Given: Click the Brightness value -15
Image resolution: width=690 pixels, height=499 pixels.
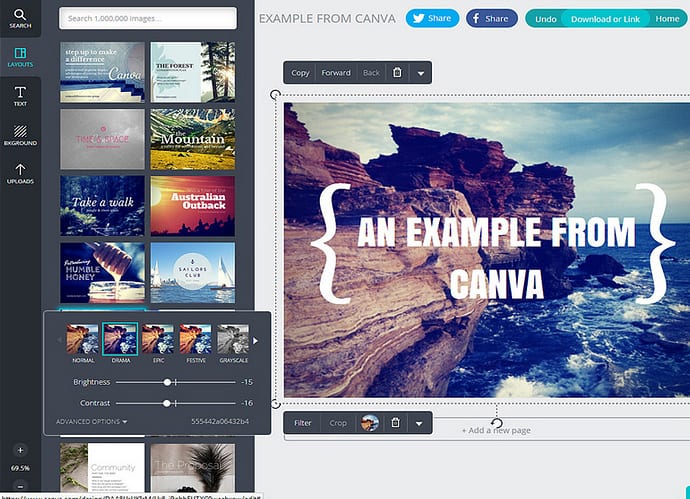Looking at the screenshot, I should [x=247, y=382].
